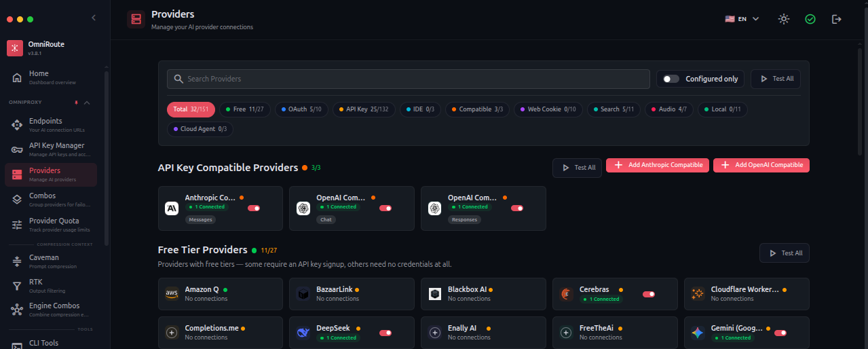The width and height of the screenshot is (868, 349).
Task: Click the OpenAI Compatible Chat provider logo
Action: 303,208
